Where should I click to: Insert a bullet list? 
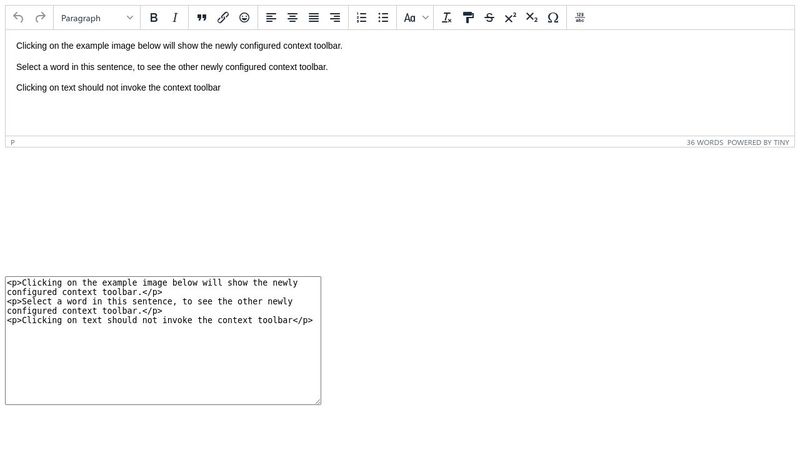pos(383,18)
